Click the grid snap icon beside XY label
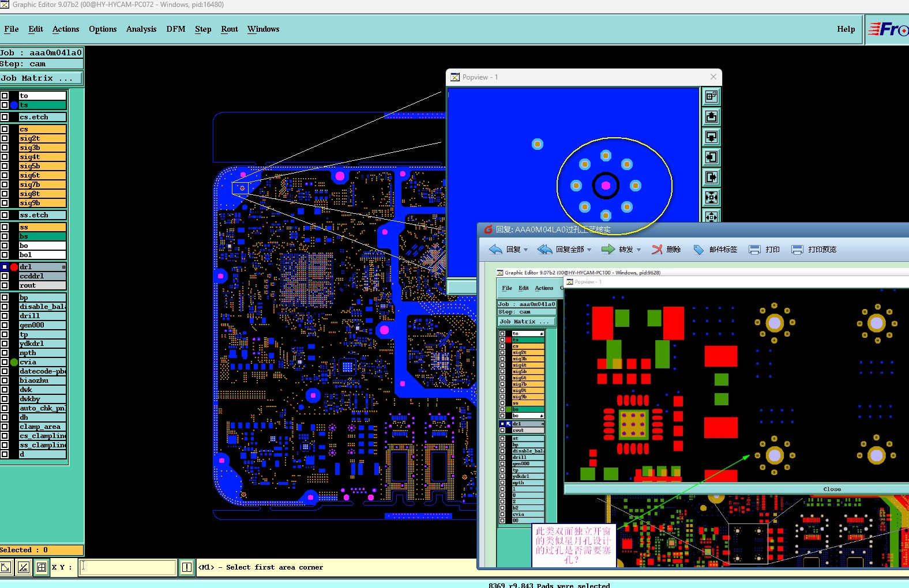This screenshot has height=588, width=909. pyautogui.click(x=42, y=567)
